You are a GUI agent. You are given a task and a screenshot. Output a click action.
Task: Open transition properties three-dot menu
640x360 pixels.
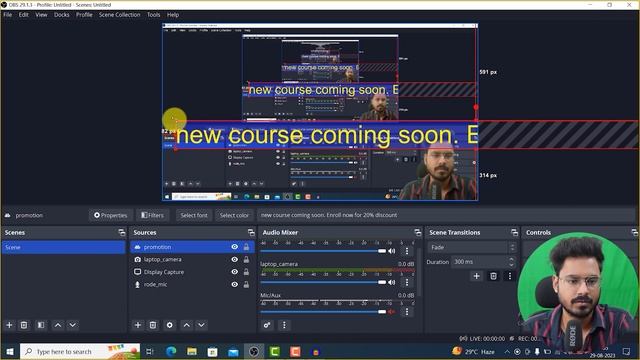click(x=510, y=276)
